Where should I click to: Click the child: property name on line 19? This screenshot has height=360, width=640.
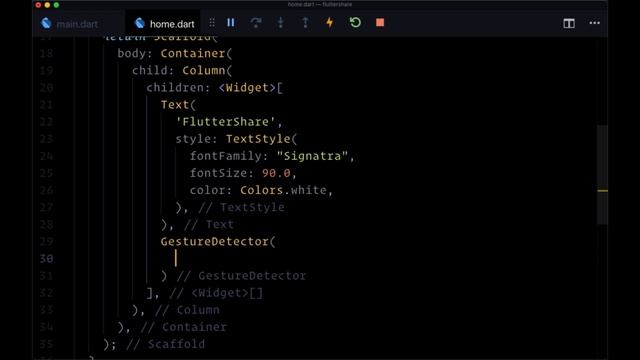coord(153,71)
